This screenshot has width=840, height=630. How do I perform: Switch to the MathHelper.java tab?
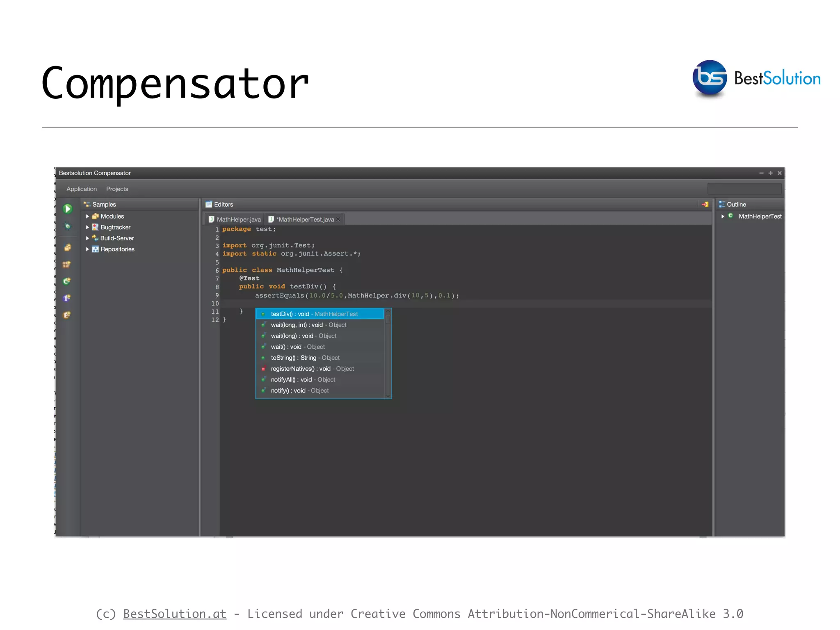coord(235,219)
